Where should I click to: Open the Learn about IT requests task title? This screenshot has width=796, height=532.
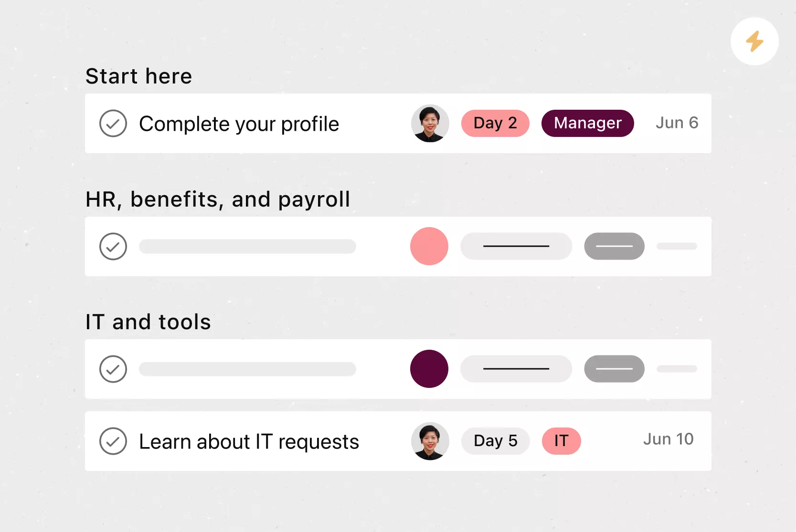pos(249,442)
